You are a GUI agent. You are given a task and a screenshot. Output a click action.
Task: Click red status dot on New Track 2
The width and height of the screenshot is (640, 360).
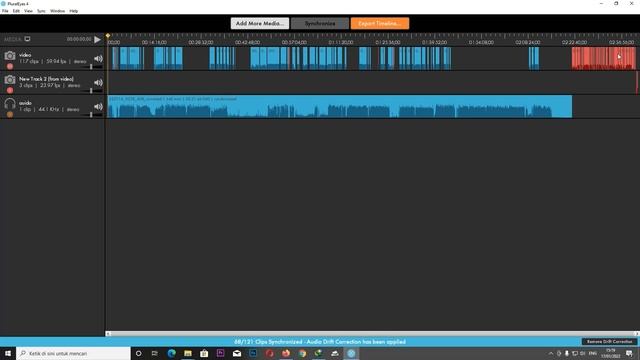point(10,90)
